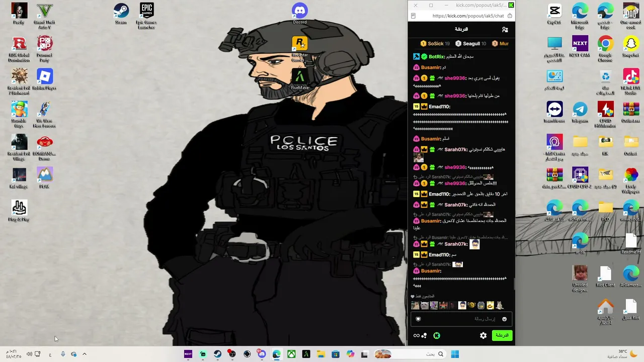The image size is (644, 362).
Task: Expand the system tray hidden icons chevron
Action: tap(85, 354)
